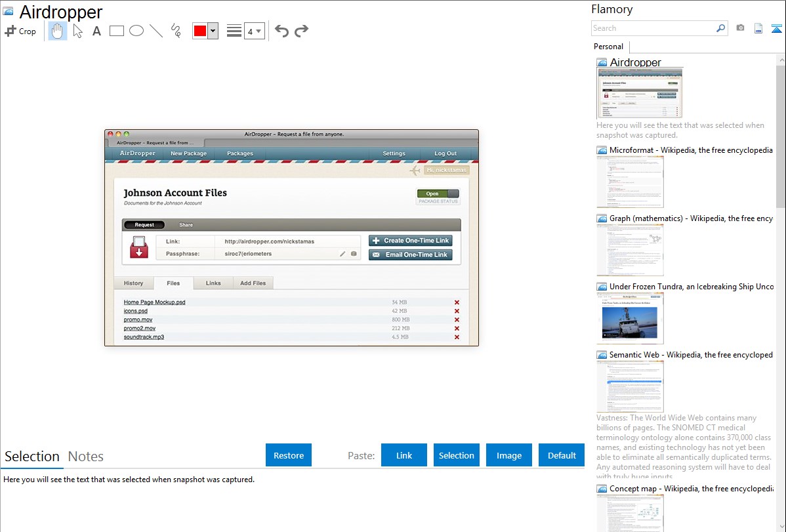Open the Personal tab

[x=609, y=47]
